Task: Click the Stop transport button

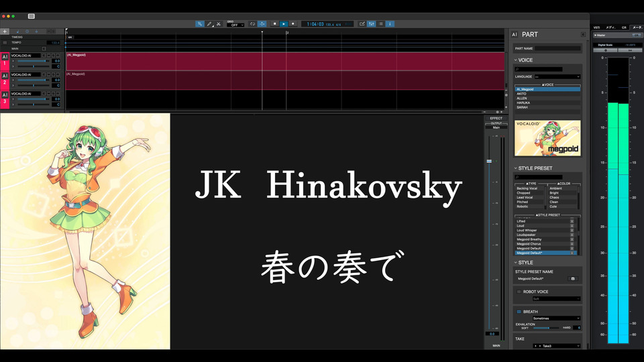Action: (x=275, y=24)
